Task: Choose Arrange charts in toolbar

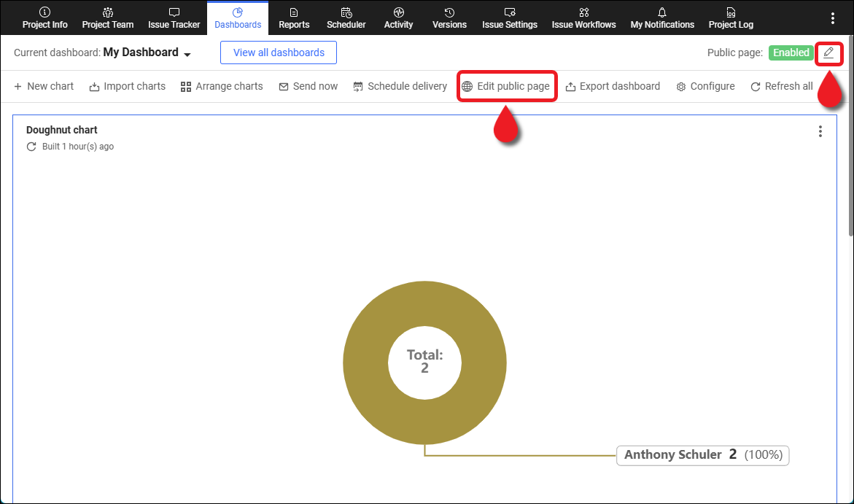Action: pyautogui.click(x=222, y=86)
